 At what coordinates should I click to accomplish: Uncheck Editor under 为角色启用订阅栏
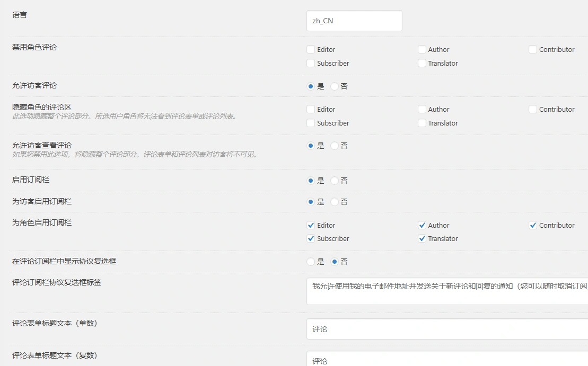(x=311, y=225)
